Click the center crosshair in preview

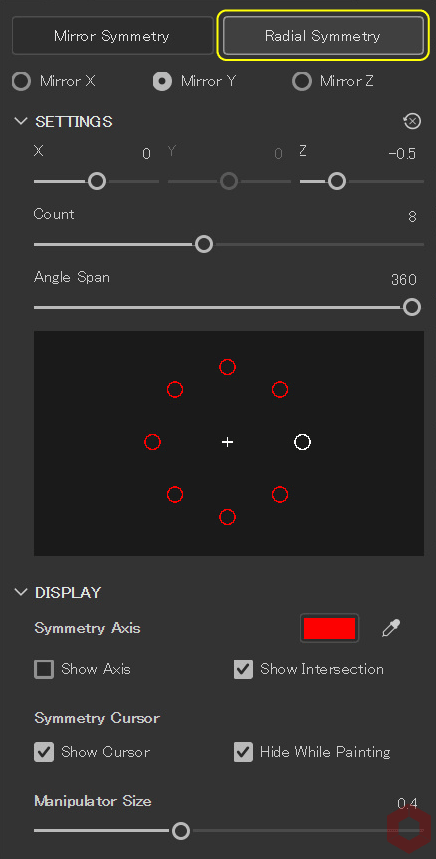pyautogui.click(x=227, y=442)
